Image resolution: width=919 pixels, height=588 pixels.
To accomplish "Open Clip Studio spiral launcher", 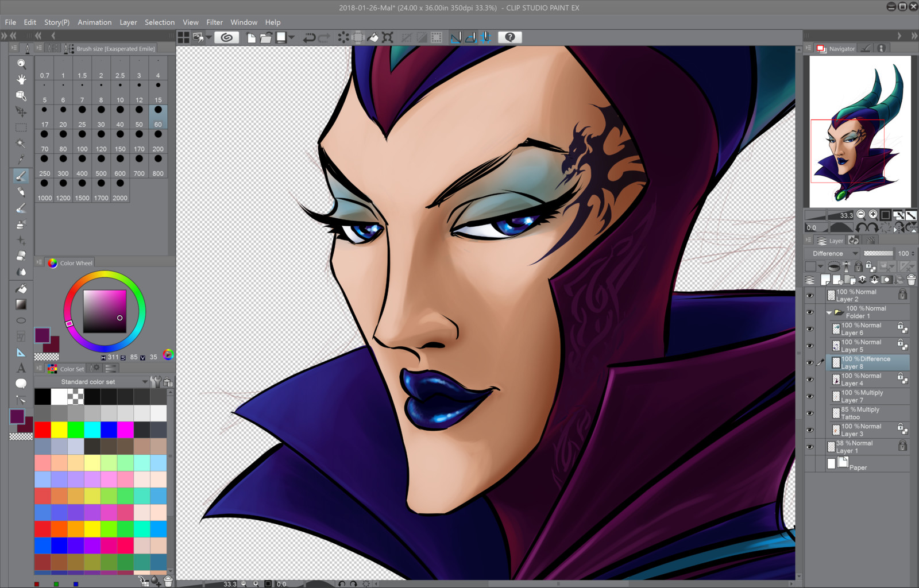I will click(227, 37).
